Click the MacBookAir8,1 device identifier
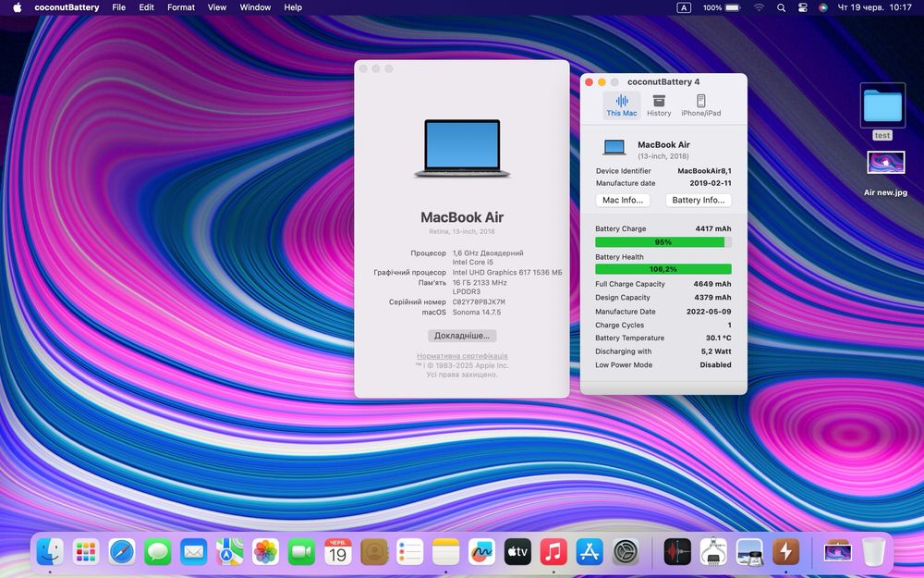 pyautogui.click(x=704, y=171)
